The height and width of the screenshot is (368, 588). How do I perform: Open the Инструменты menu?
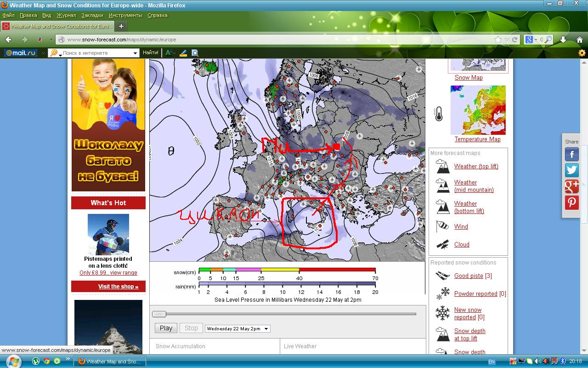(x=125, y=15)
